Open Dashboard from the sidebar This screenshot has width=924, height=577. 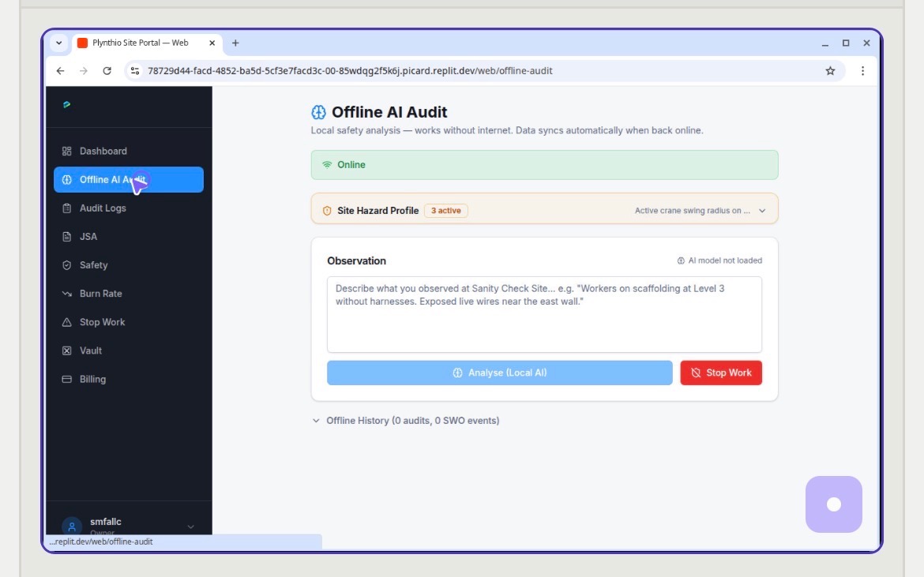129,152
